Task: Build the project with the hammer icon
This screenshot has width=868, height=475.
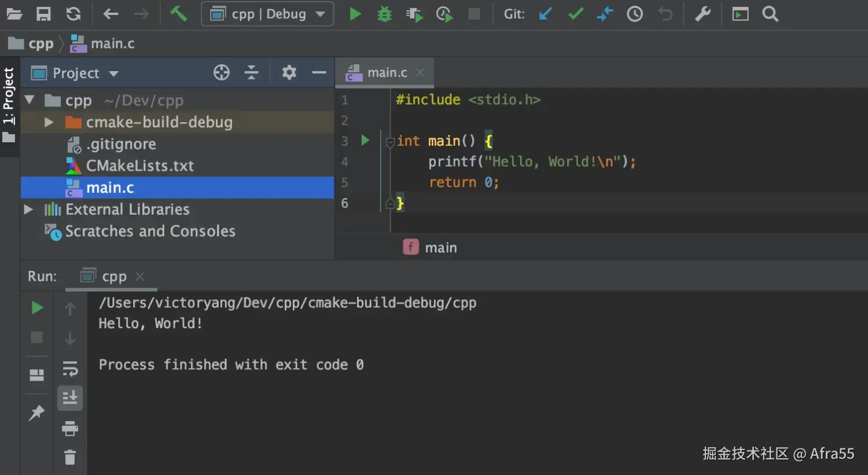Action: click(178, 13)
